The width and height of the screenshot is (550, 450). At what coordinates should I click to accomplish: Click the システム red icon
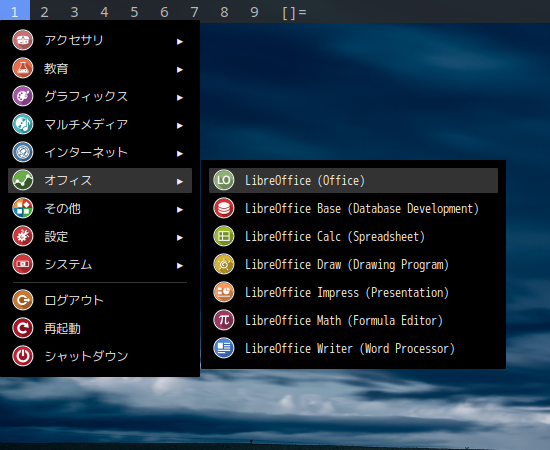click(23, 264)
